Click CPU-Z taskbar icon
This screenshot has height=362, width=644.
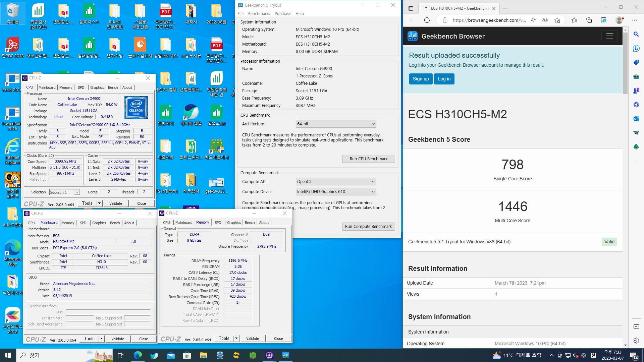pyautogui.click(x=269, y=355)
